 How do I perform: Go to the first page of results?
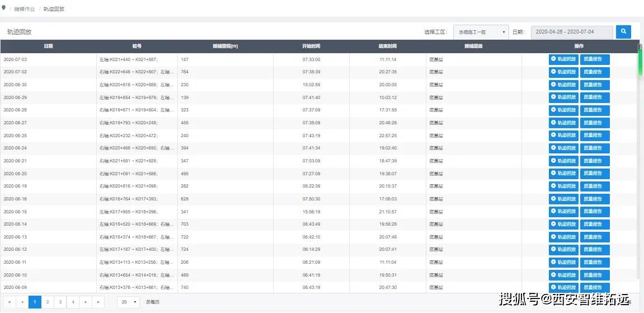tap(10, 302)
